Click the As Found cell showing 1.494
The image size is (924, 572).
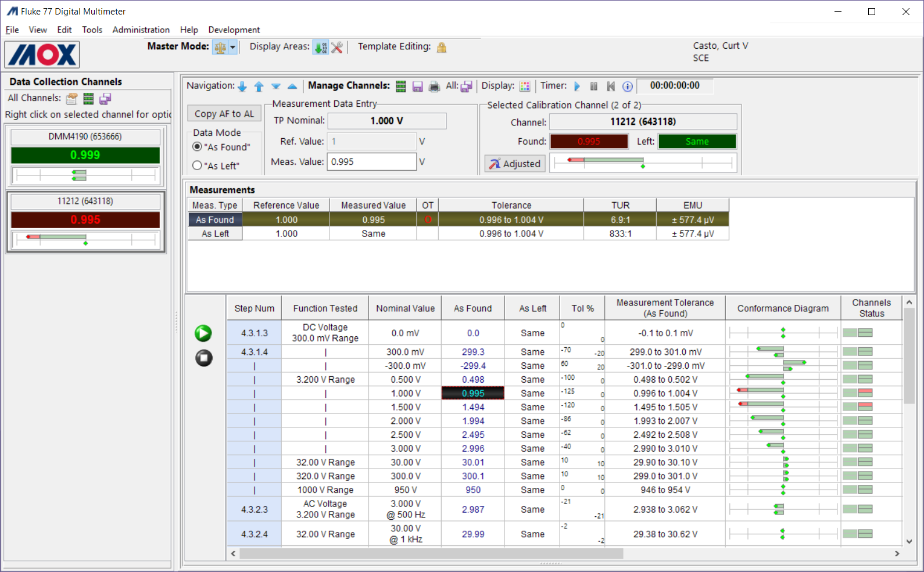tap(473, 407)
